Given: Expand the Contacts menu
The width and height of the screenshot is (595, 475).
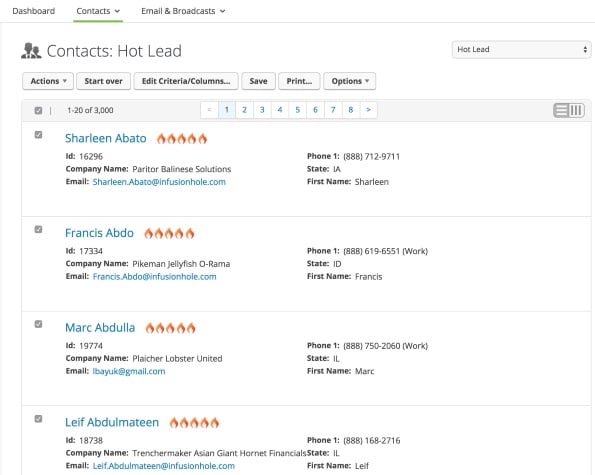Looking at the screenshot, I should point(98,11).
